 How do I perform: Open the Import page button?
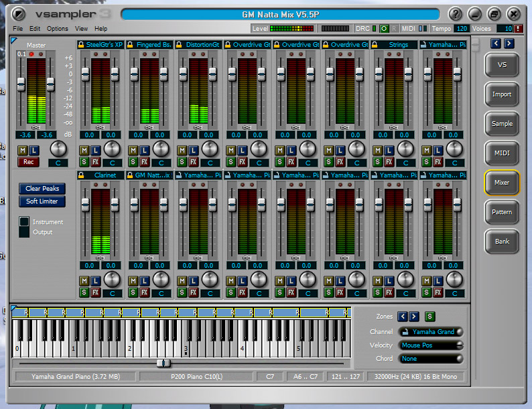[x=502, y=94]
